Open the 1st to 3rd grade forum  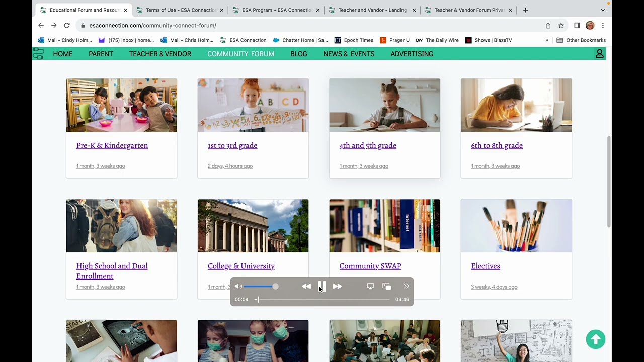point(232,145)
